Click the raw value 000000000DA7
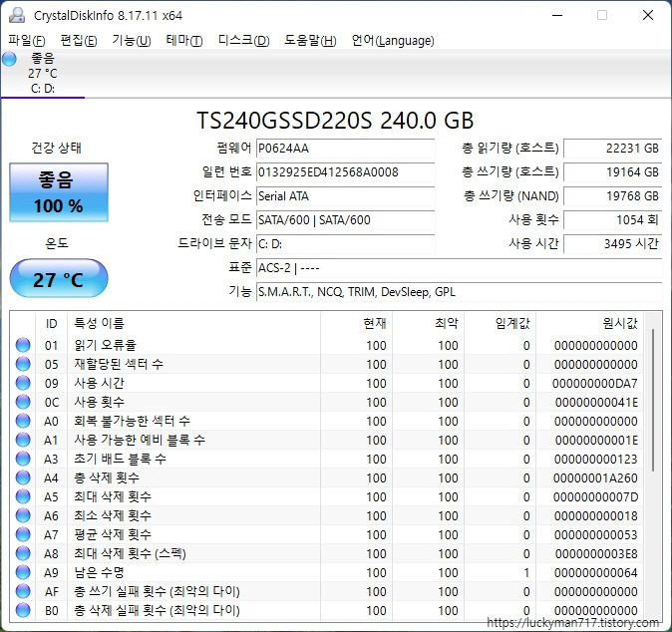This screenshot has width=672, height=632. coord(595,383)
